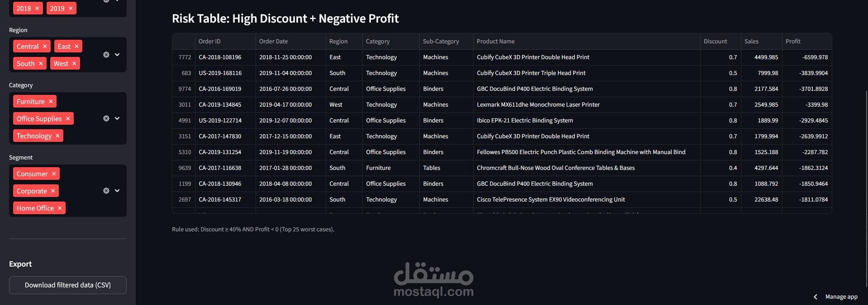Viewport: 868px width, 305px height.
Task: Click Chromcraft Bull-Nose Wood Oval Conference Tables cell
Action: (x=587, y=168)
